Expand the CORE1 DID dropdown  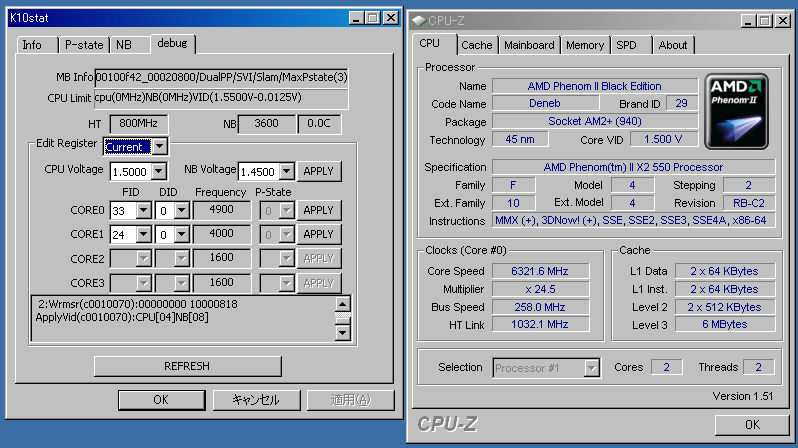(x=182, y=234)
